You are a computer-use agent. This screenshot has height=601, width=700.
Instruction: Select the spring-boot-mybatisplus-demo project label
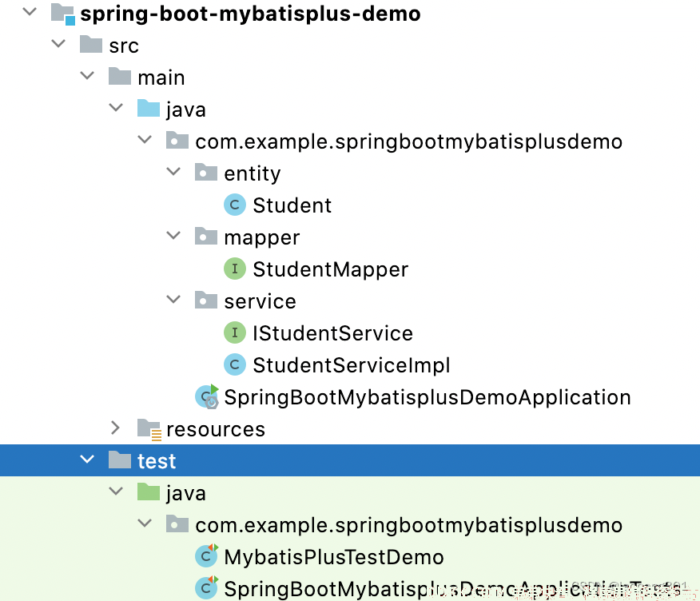250,14
